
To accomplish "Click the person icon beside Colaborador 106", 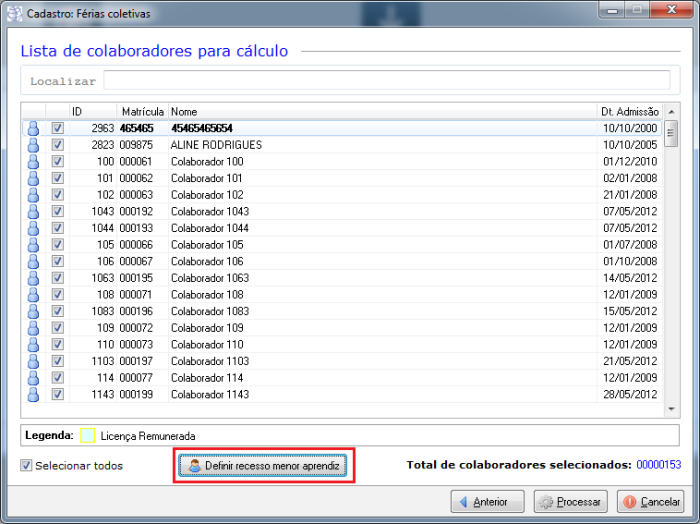I will coord(33,261).
